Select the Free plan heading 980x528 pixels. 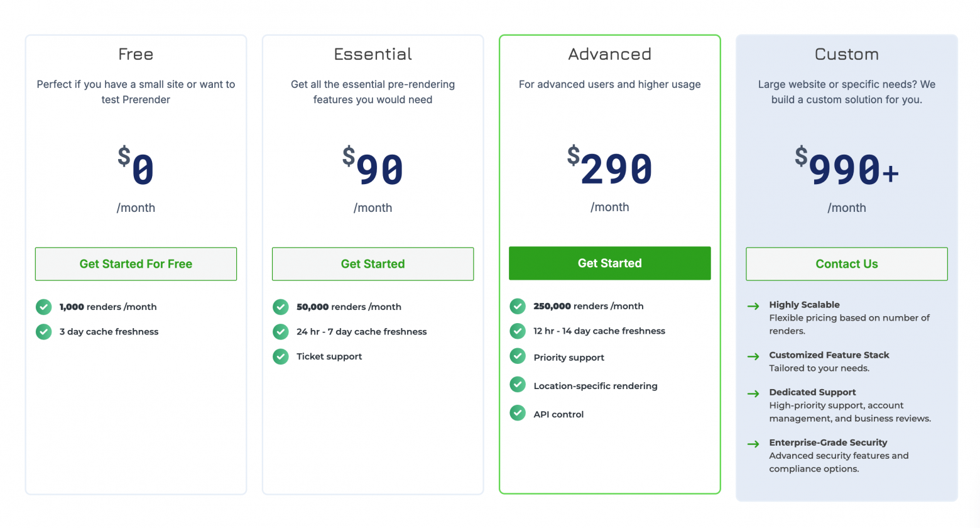136,55
